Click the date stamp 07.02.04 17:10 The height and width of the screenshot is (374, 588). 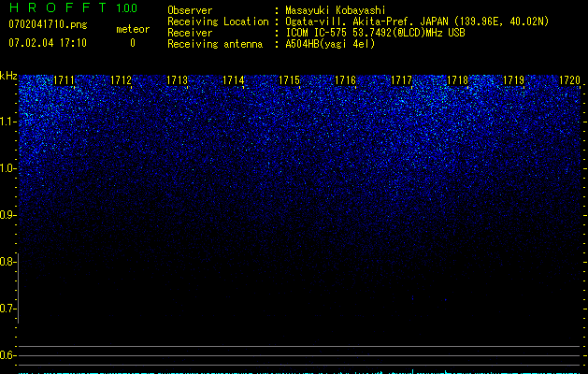48,43
